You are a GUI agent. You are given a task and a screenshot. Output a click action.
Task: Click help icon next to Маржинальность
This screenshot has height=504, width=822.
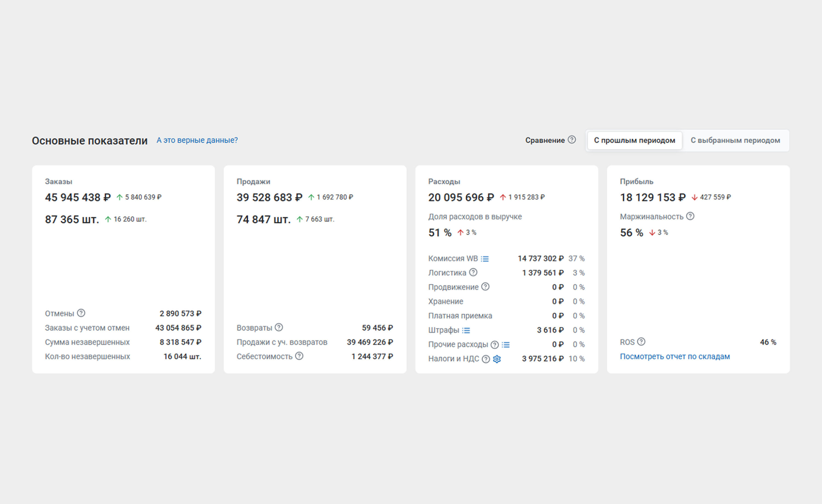(x=690, y=216)
